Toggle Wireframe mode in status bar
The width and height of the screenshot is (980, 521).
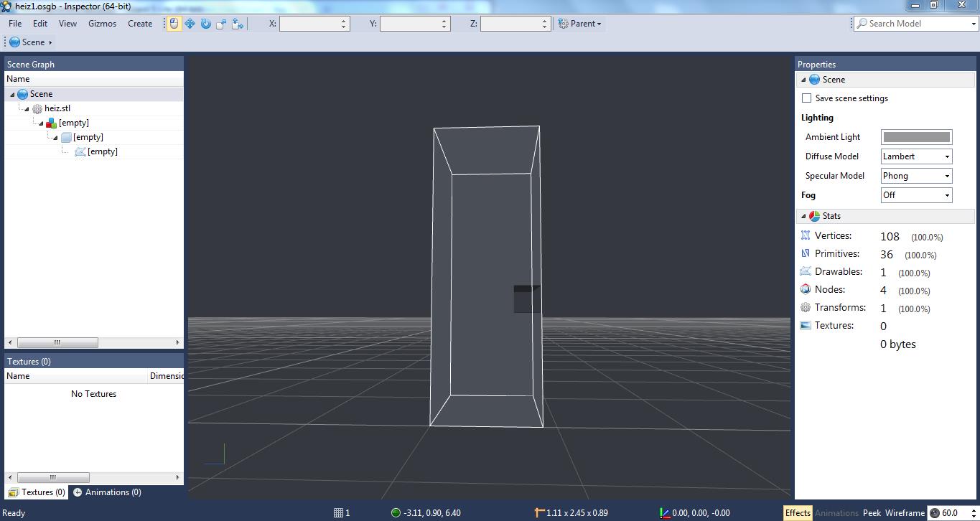coord(905,512)
